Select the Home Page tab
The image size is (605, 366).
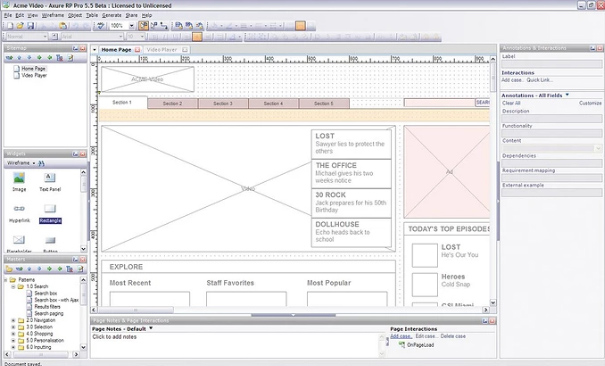pyautogui.click(x=116, y=50)
